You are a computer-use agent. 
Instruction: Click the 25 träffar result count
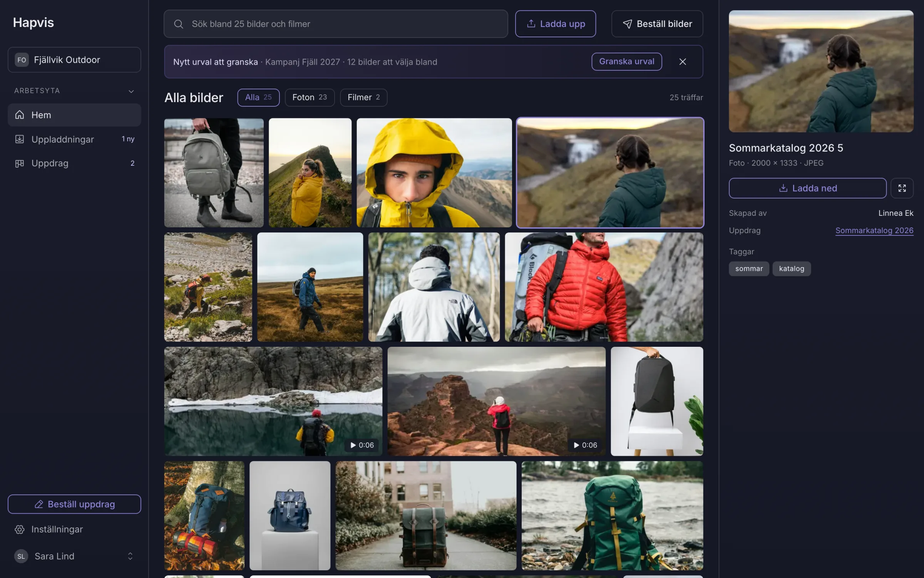point(686,97)
